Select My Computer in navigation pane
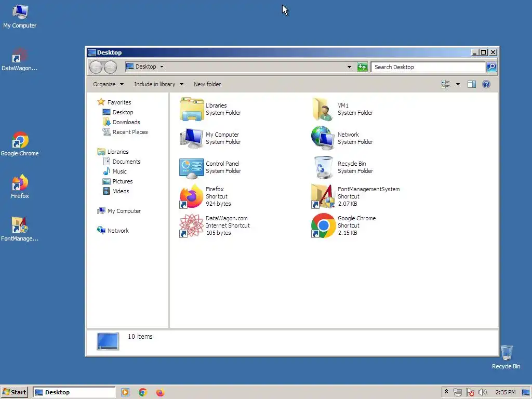532x399 pixels. tap(119, 211)
